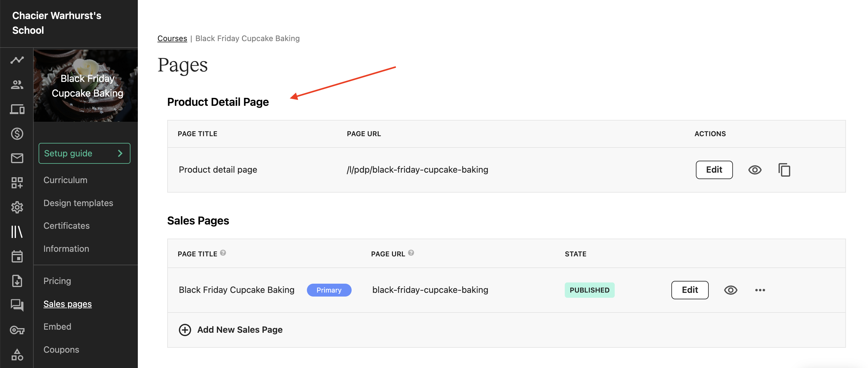Click the Black Friday Cupcake Baking sales page title
The image size is (868, 368).
click(236, 290)
